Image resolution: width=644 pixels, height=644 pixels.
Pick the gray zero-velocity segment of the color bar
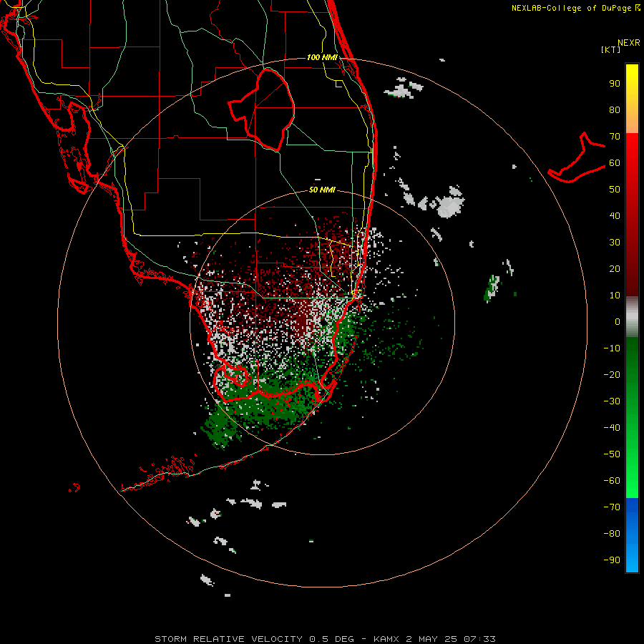coord(632,317)
